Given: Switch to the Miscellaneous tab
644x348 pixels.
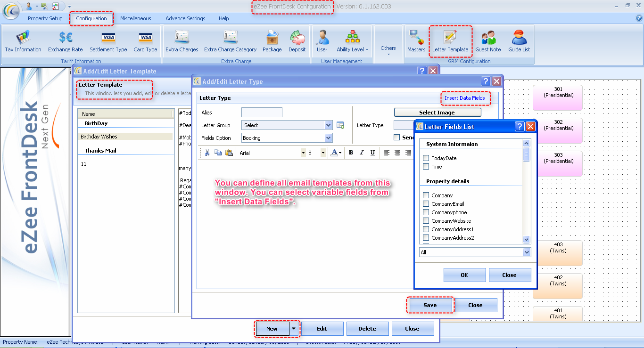Looking at the screenshot, I should 136,18.
